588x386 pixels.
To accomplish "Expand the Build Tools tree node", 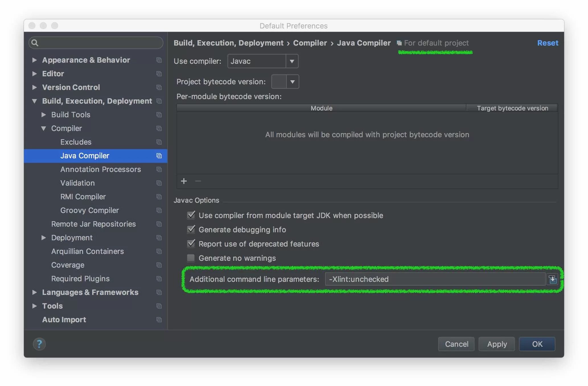I will [44, 115].
